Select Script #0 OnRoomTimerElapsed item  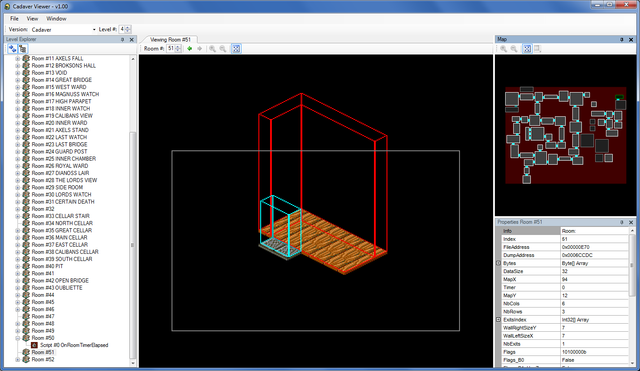[74, 345]
